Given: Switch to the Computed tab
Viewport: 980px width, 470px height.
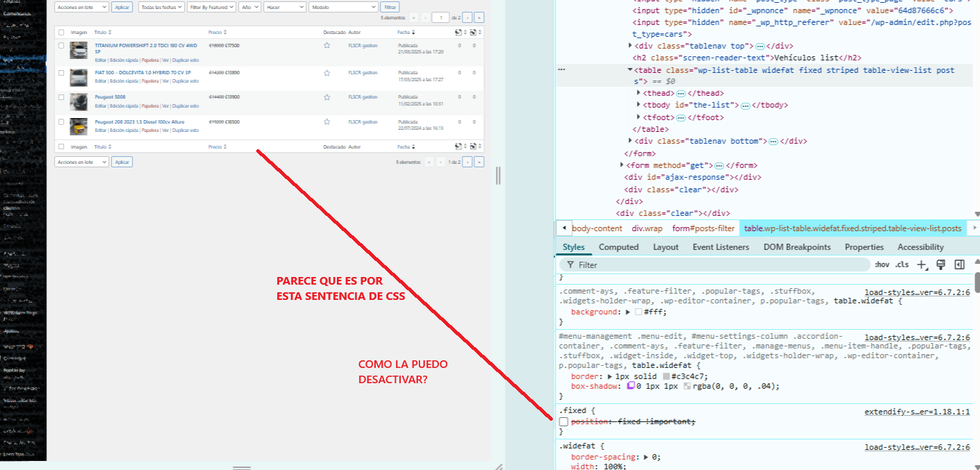Looking at the screenshot, I should click(x=618, y=247).
